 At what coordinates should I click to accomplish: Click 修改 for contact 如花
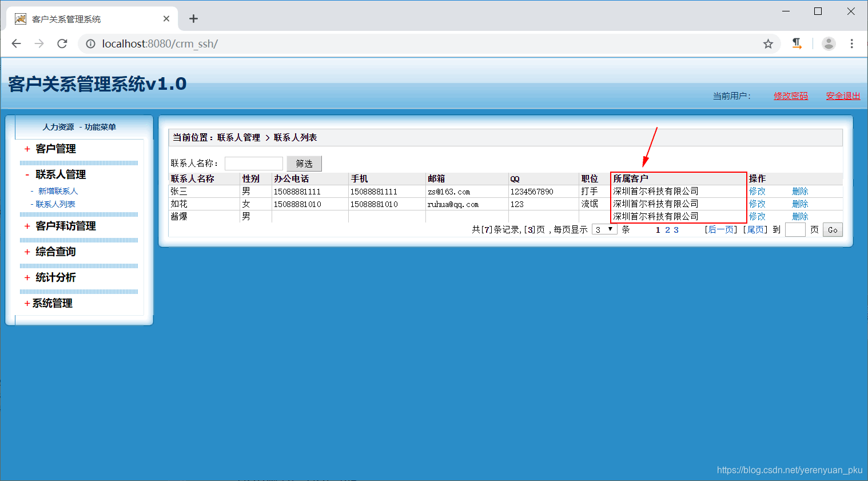coord(757,204)
